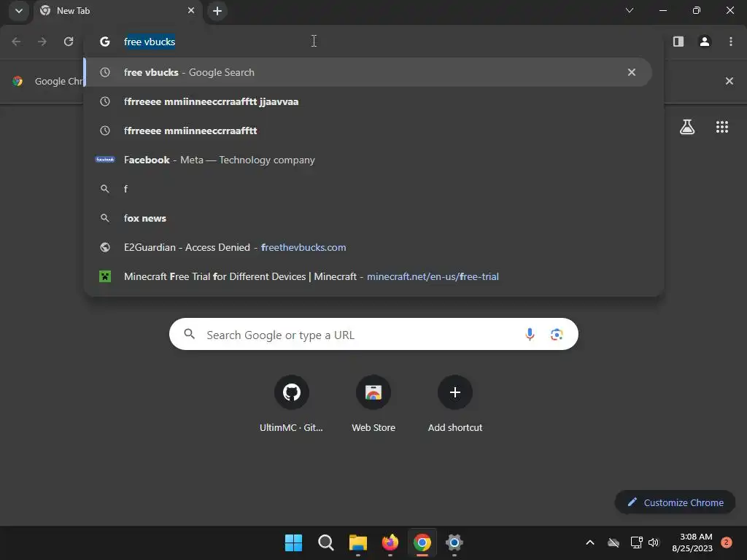This screenshot has width=747, height=560.
Task: Select the fox news search suggestion
Action: click(373, 218)
